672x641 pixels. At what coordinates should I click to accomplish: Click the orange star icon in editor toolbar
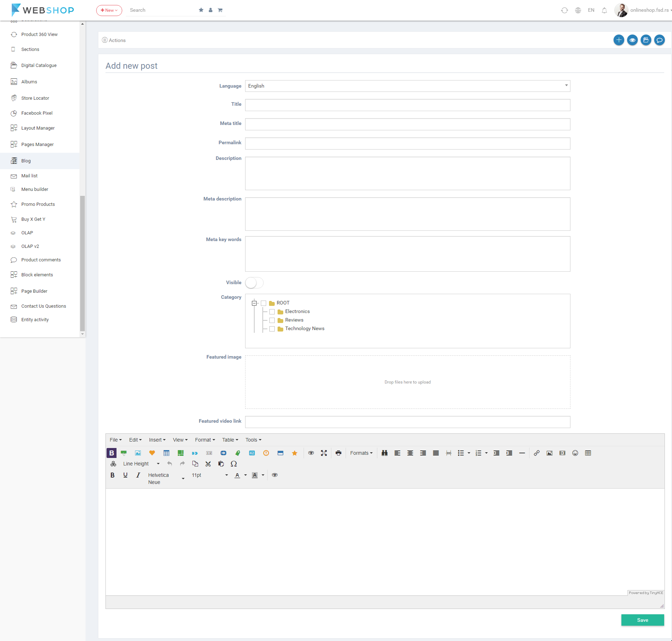click(295, 453)
